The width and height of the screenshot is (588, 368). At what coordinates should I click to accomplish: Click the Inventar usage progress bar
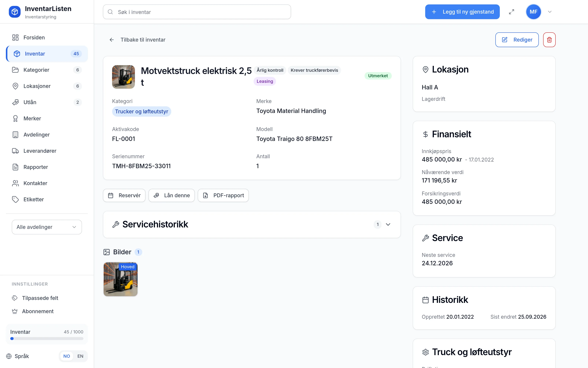(x=47, y=339)
